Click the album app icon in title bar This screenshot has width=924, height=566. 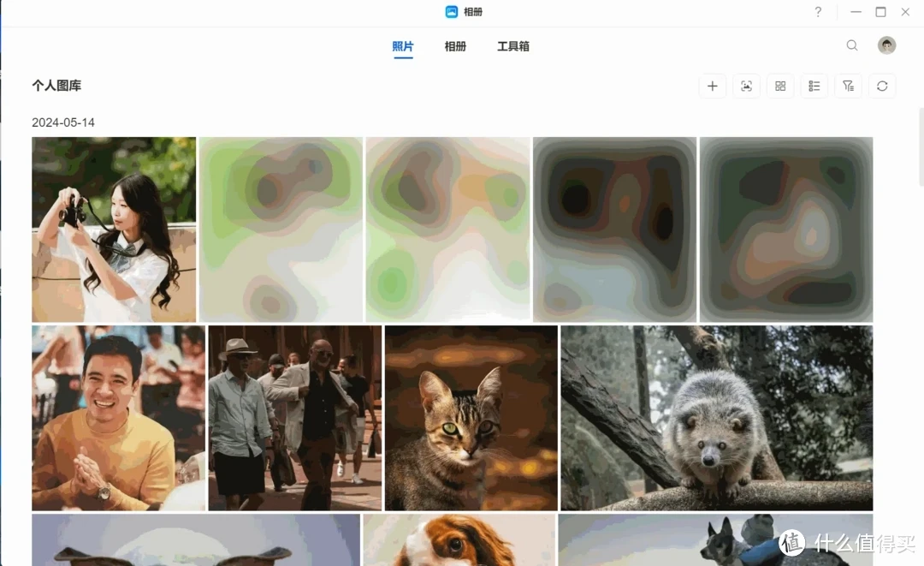(x=452, y=12)
